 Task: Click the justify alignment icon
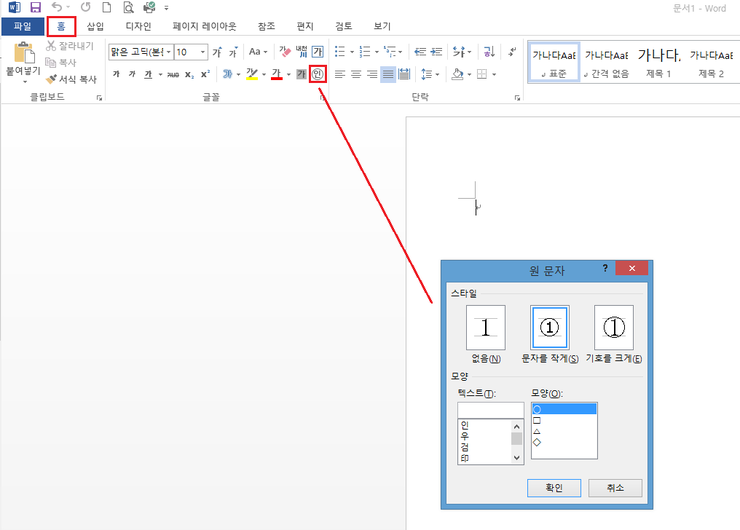pyautogui.click(x=388, y=74)
